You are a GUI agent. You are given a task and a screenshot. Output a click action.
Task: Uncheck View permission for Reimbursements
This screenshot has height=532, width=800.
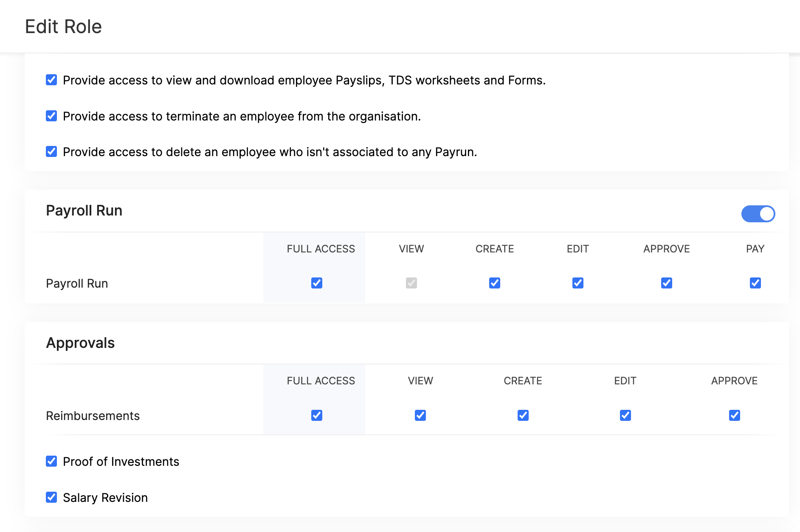pos(420,415)
